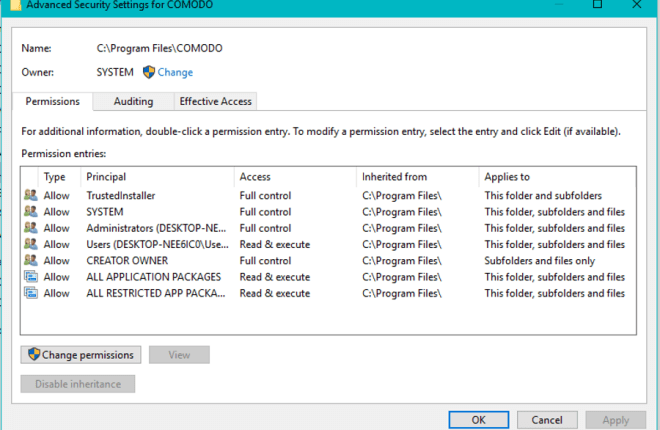This screenshot has height=430, width=660.
Task: Sort entries by the Access column header
Action: 295,177
